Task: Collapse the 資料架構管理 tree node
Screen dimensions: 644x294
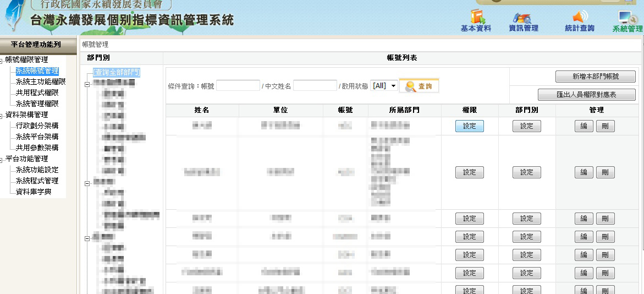Action: click(x=2, y=115)
